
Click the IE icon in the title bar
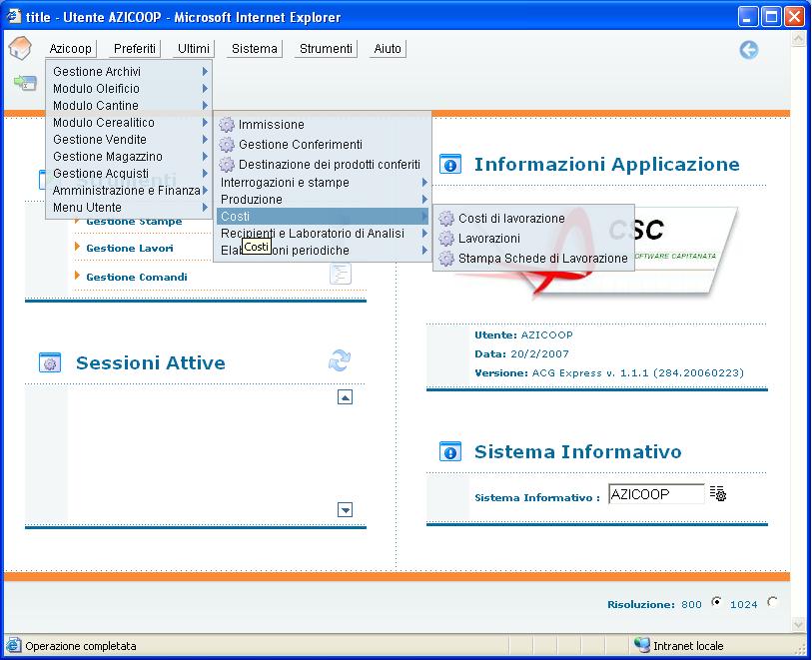click(x=13, y=16)
